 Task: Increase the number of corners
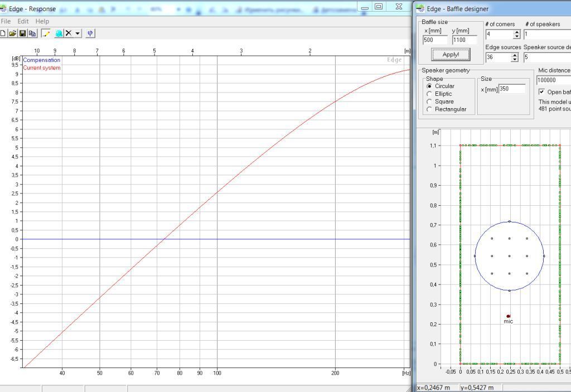click(517, 32)
